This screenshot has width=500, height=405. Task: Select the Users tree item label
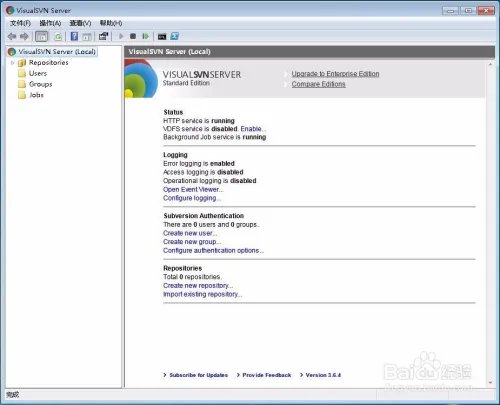click(x=38, y=73)
